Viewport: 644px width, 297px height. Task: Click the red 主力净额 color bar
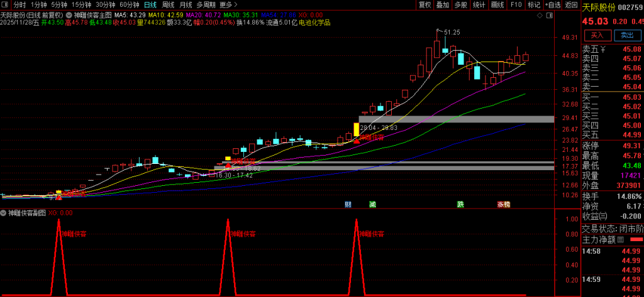pyautogui.click(x=636, y=239)
